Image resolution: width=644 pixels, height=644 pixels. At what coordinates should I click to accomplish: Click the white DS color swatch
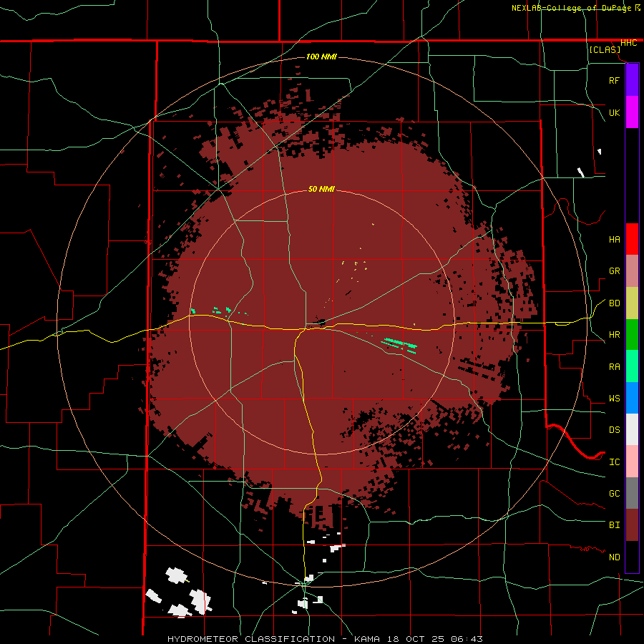pos(632,429)
